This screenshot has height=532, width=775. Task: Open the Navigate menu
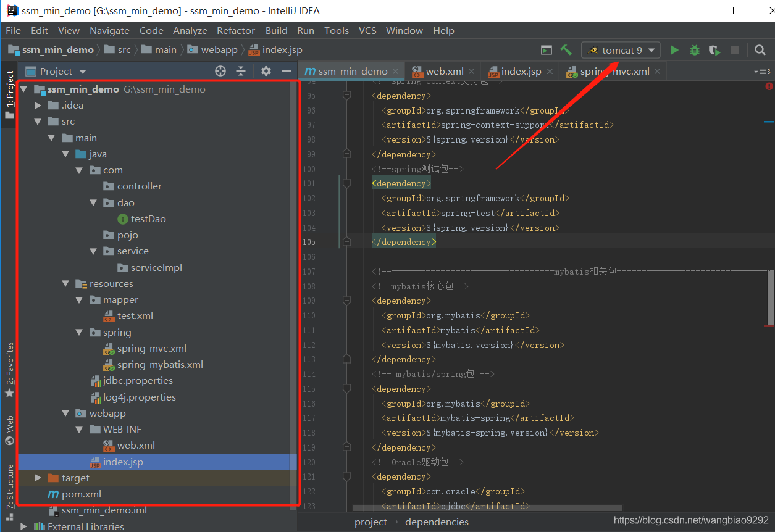(x=109, y=30)
